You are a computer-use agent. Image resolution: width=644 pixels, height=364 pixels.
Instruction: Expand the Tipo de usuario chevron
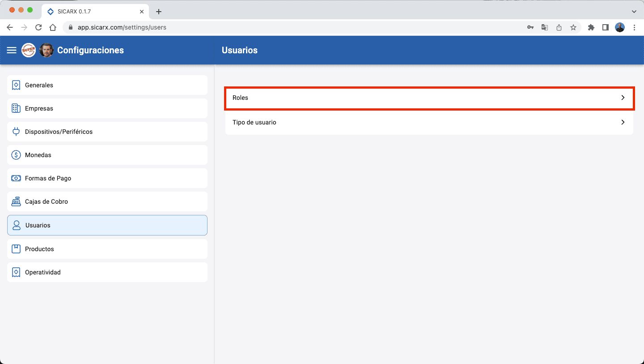coord(623,122)
